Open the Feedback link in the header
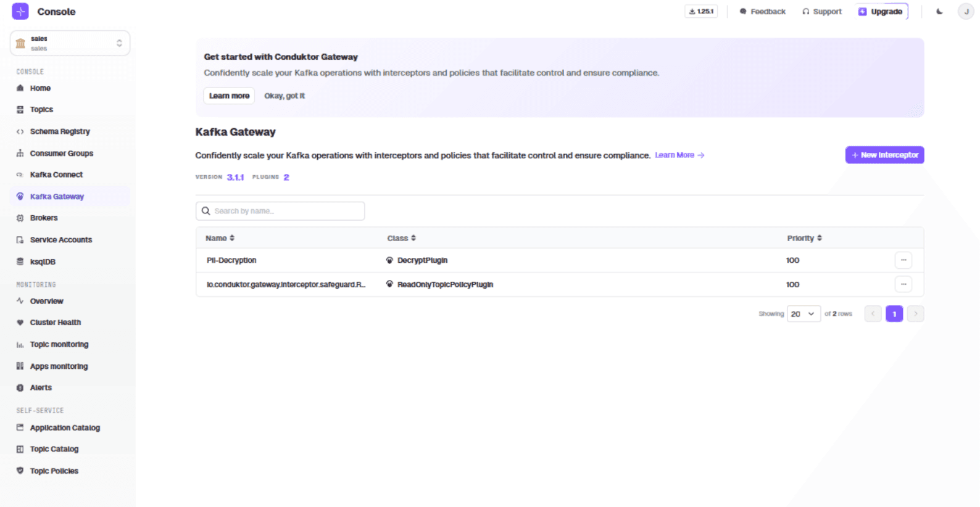This screenshot has width=980, height=507. pos(763,12)
